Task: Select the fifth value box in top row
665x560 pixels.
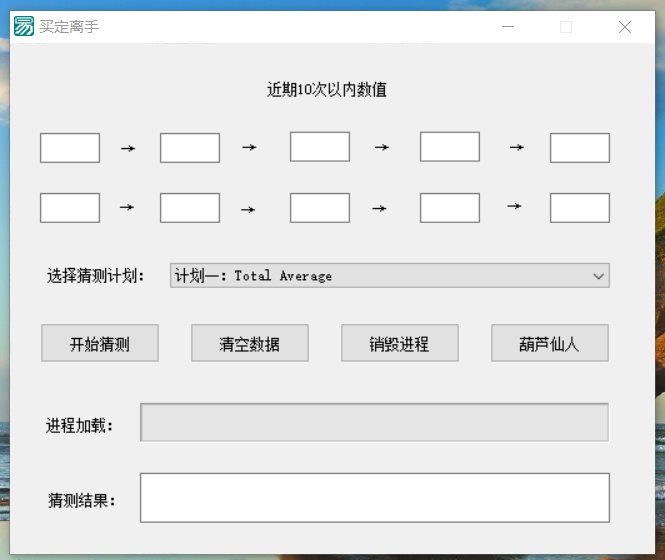Action: [580, 148]
